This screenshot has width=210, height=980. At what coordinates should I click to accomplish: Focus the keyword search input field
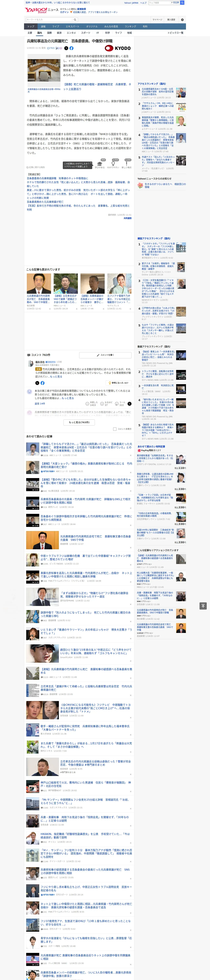[x=49, y=19]
